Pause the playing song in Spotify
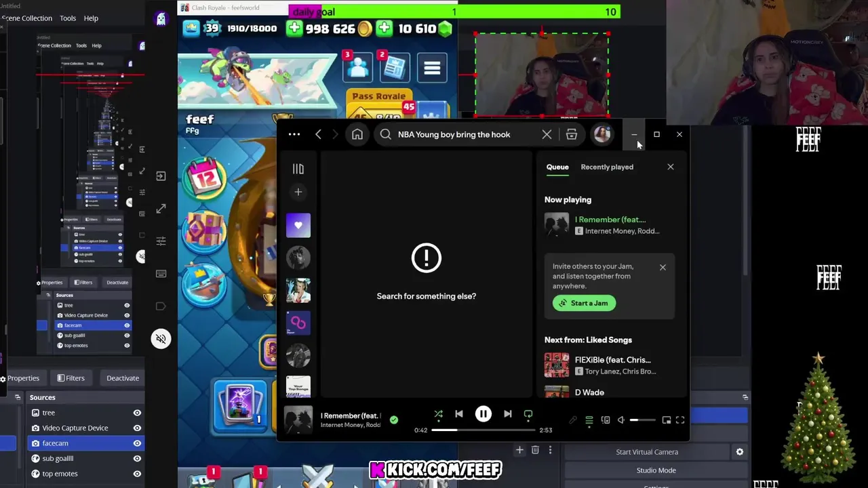The image size is (868, 488). click(x=484, y=414)
